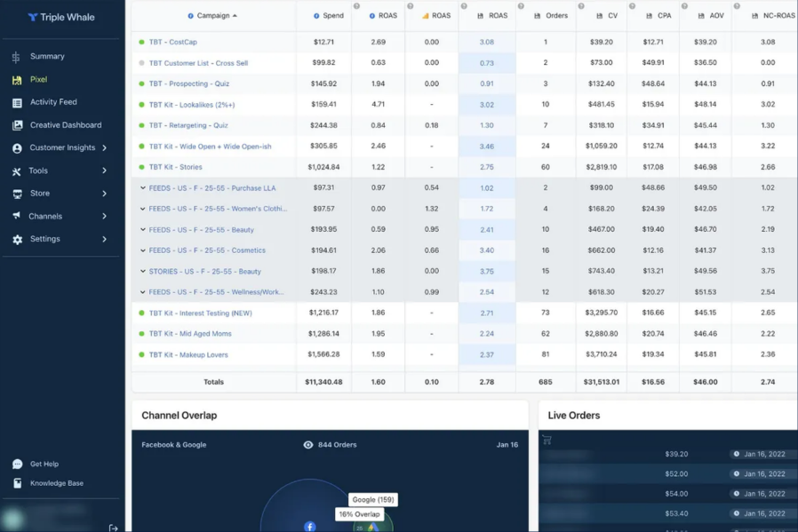
Task: Open the TBT Kit - Wide Open campaign link
Action: pyautogui.click(x=211, y=147)
